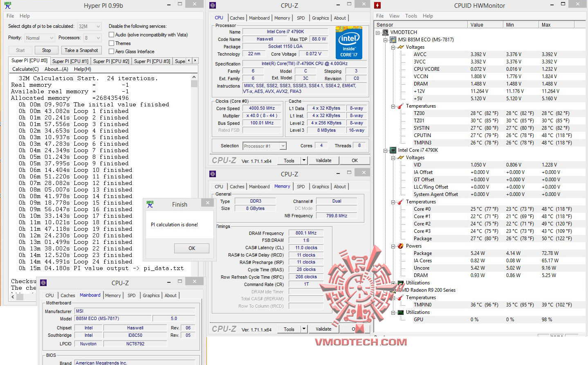Viewport: 588px width, 365px height.
Task: Click the Core Speed value 4000.50 MHz
Action: pos(262,108)
